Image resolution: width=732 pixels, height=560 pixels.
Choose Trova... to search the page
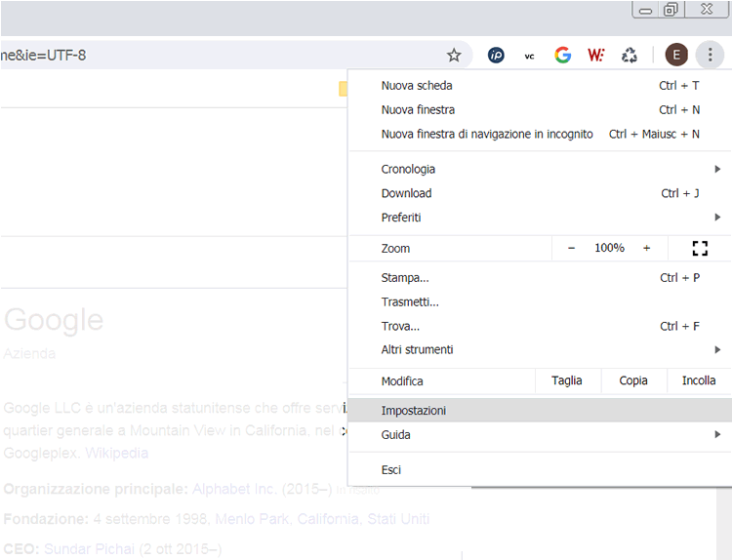(540, 326)
